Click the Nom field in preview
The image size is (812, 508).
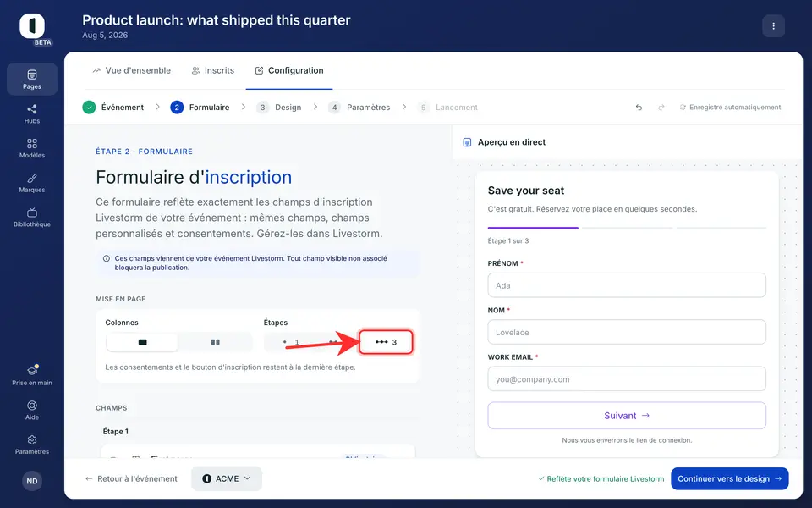(x=627, y=332)
